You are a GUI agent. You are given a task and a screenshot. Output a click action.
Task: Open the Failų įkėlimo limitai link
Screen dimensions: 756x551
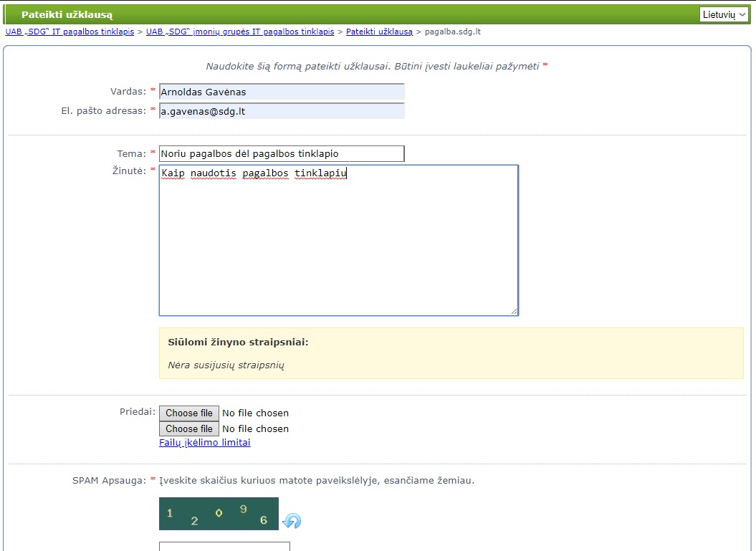(205, 443)
